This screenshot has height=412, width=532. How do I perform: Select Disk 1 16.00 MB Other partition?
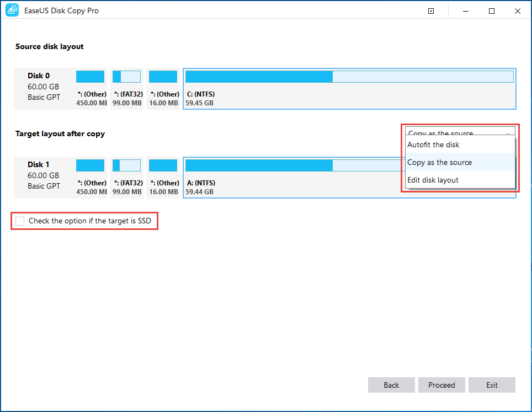(x=163, y=178)
